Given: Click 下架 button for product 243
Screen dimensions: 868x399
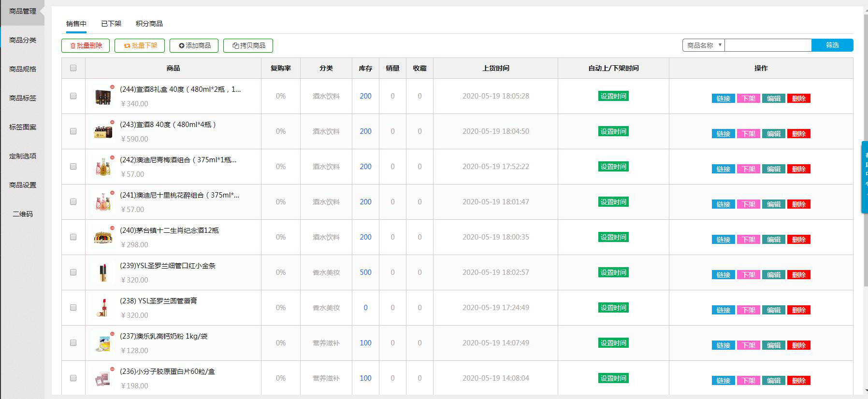Looking at the screenshot, I should point(749,134).
